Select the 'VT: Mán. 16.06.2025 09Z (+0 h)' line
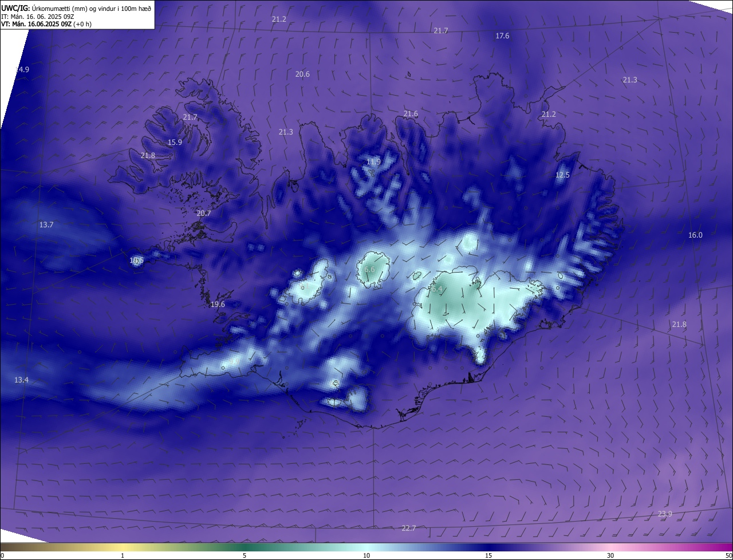The width and height of the screenshot is (733, 560). 46,24
